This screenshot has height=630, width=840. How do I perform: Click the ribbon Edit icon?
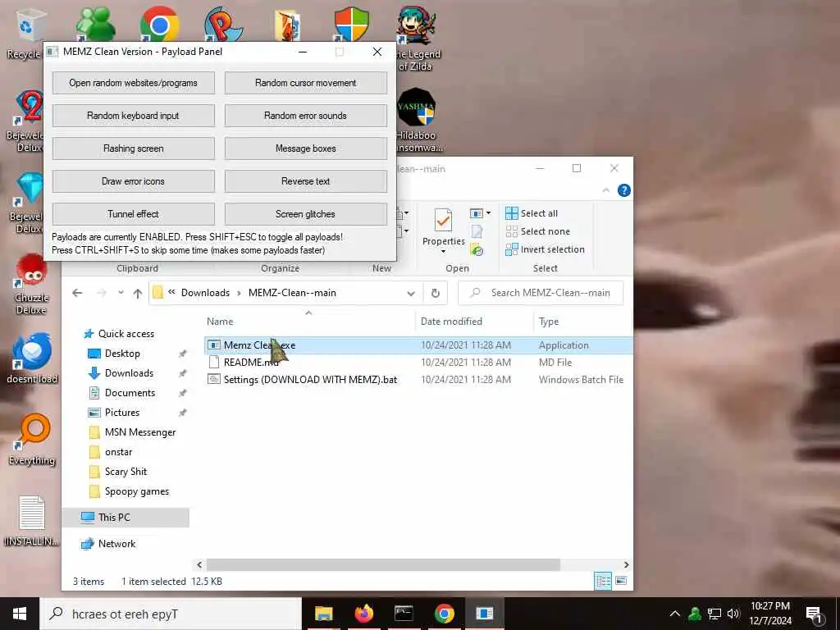click(477, 231)
